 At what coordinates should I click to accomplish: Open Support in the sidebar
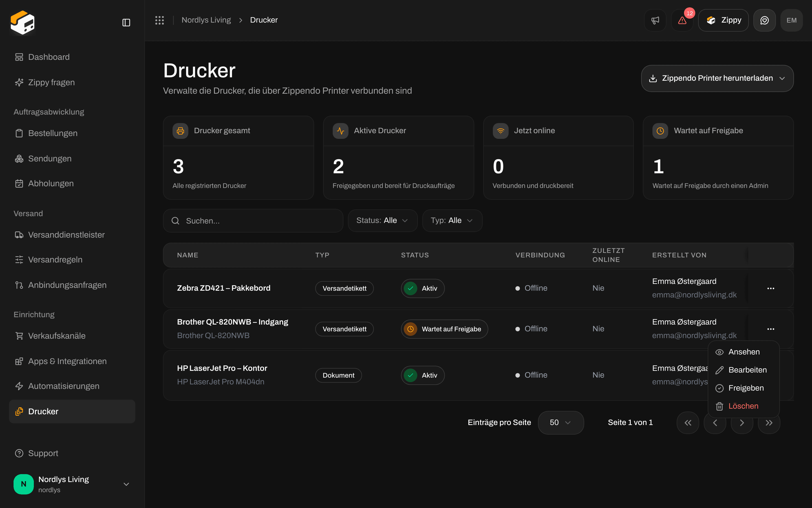click(x=72, y=453)
